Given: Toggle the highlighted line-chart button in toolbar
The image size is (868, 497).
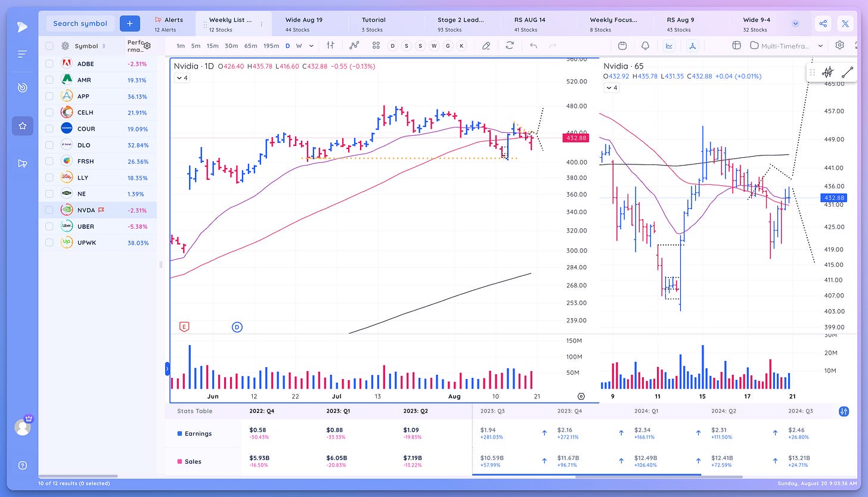Looking at the screenshot, I should 669,45.
